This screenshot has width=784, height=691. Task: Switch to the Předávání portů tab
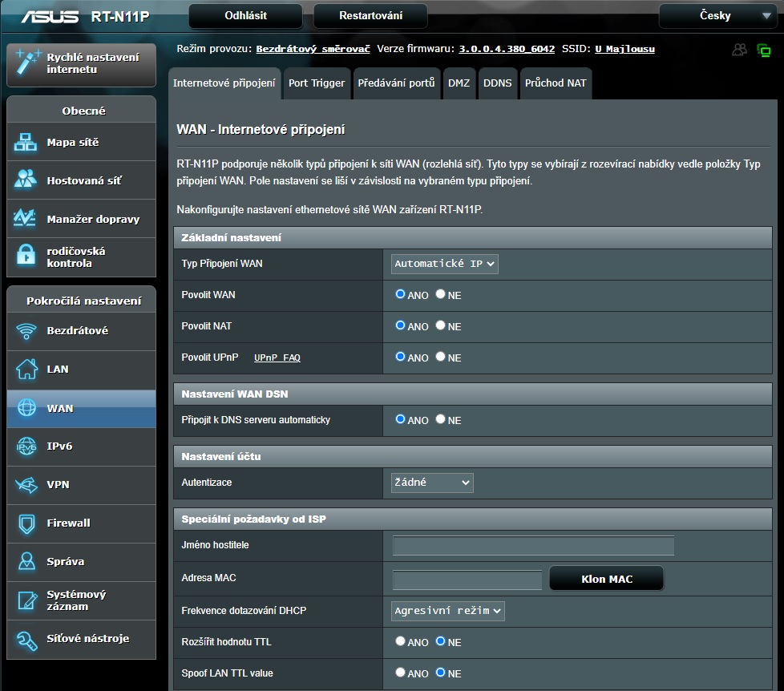pos(396,83)
